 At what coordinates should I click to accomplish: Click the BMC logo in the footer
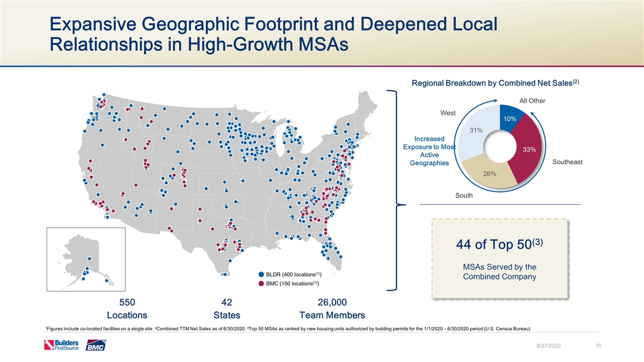click(96, 345)
